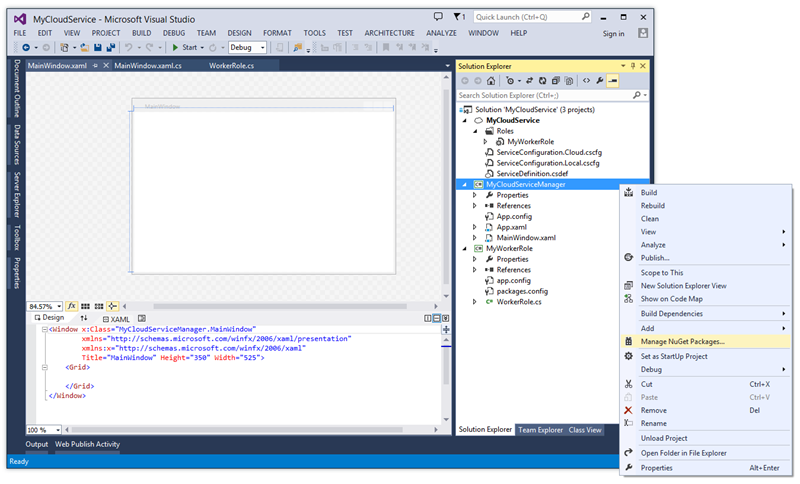The width and height of the screenshot is (800, 484).
Task: Save the current file with disk icon
Action: tap(98, 47)
